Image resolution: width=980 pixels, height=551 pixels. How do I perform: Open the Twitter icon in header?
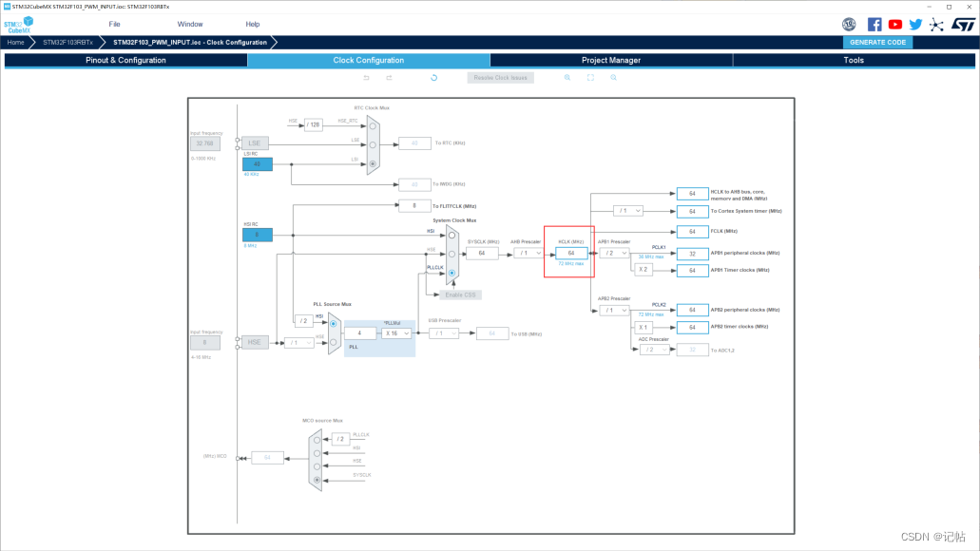[x=915, y=25]
